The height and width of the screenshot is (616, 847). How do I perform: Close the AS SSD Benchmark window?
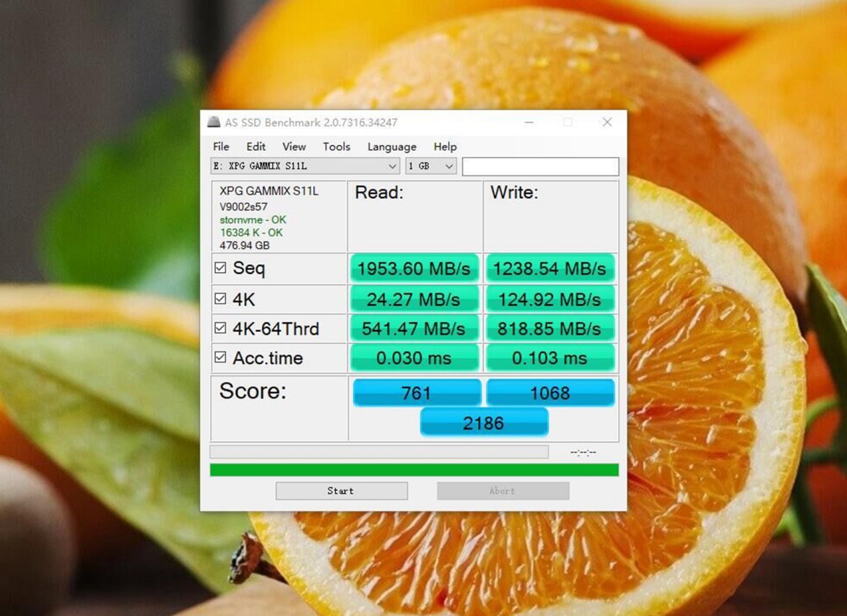pyautogui.click(x=607, y=122)
